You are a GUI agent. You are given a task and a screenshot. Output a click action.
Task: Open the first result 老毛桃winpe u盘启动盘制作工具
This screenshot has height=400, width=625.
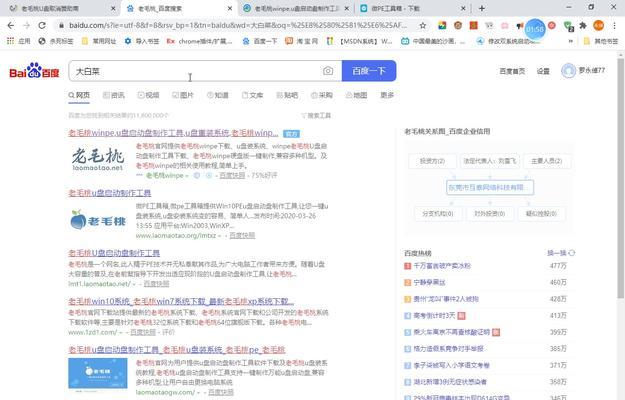173,133
